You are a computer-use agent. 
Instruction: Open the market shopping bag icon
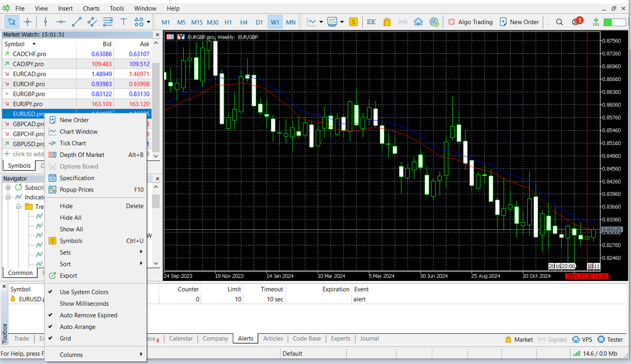pyautogui.click(x=387, y=22)
